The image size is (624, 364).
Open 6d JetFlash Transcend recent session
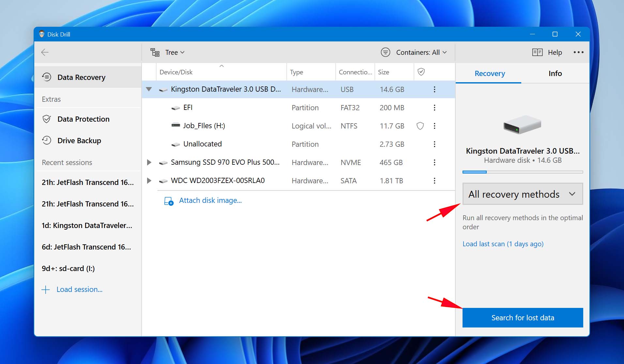[x=88, y=247]
